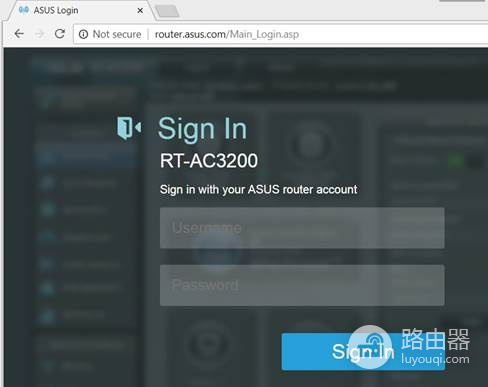Click 'Sign in with your ASUS router account' text

pos(258,190)
